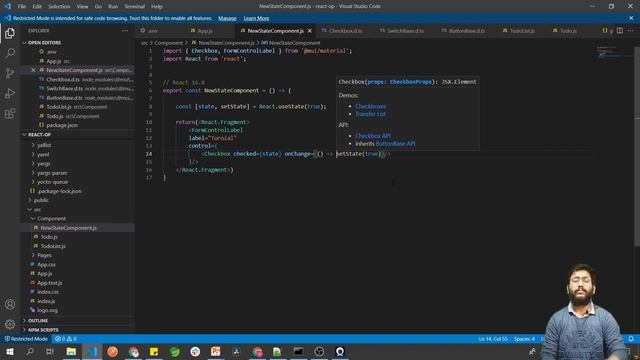The image size is (640, 360).
Task: Open the Checkbox API link
Action: [373, 136]
